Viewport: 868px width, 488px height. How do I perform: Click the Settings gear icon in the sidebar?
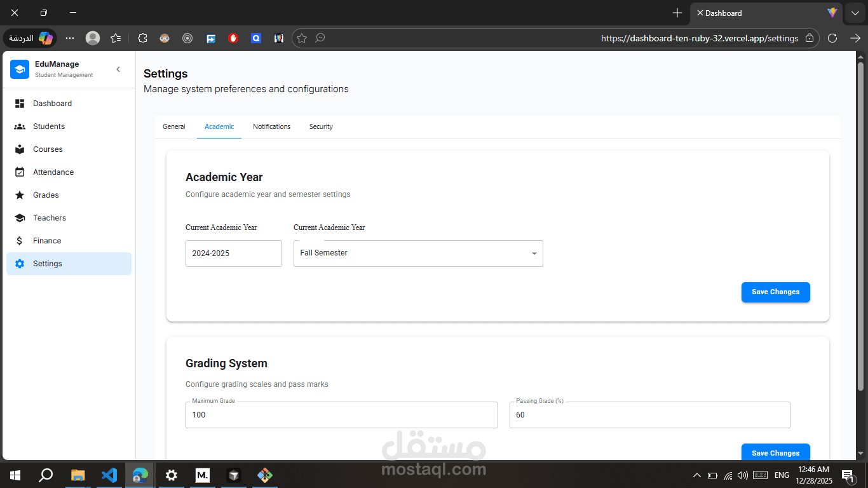click(20, 264)
